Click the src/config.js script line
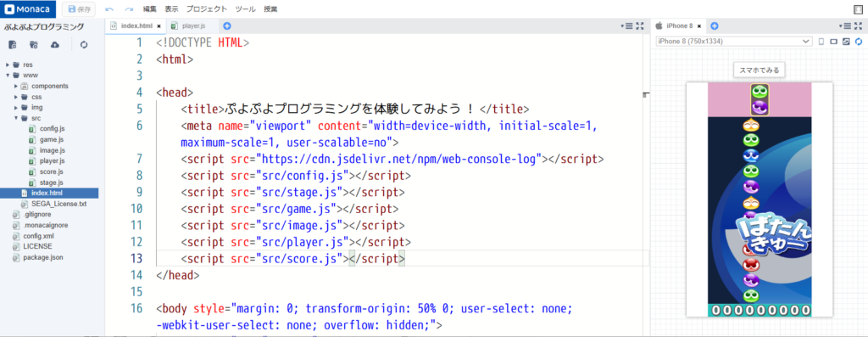868x337 pixels. point(296,175)
